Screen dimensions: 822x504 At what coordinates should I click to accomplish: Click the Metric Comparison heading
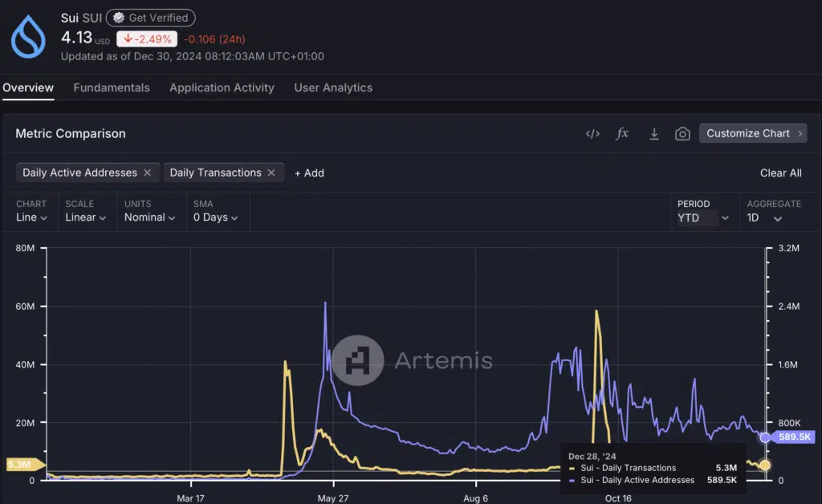[71, 133]
